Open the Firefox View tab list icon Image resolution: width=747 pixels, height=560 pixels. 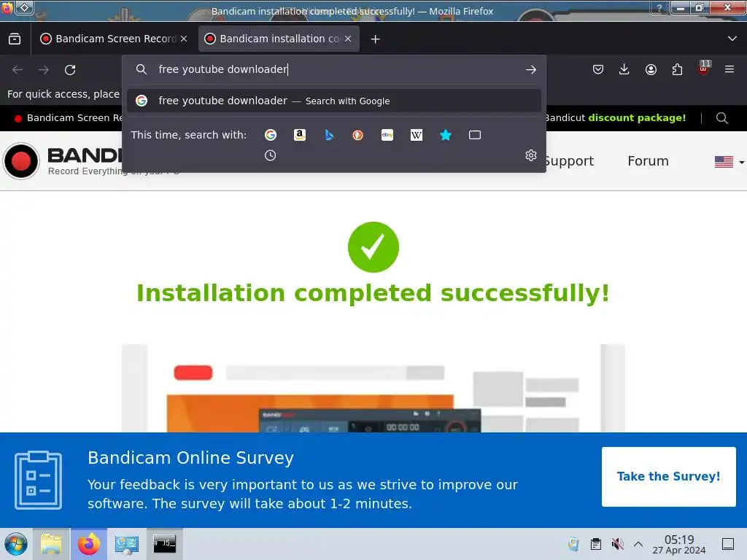(x=15, y=39)
